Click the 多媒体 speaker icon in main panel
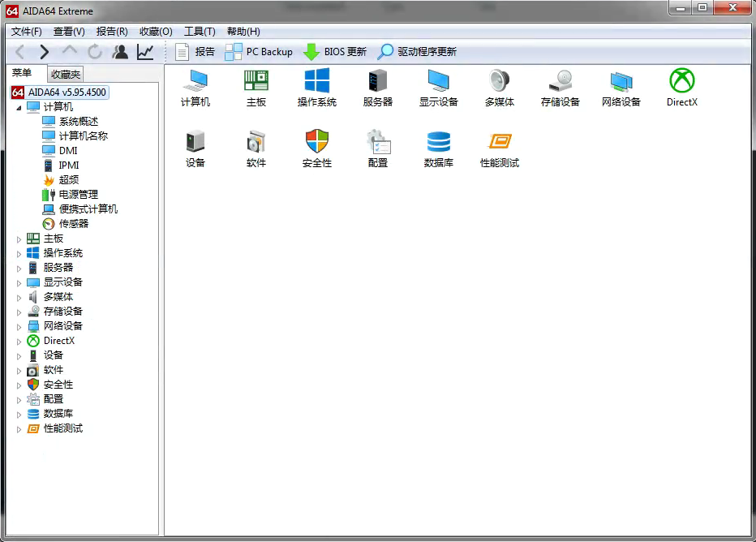The image size is (756, 542). coord(499,81)
